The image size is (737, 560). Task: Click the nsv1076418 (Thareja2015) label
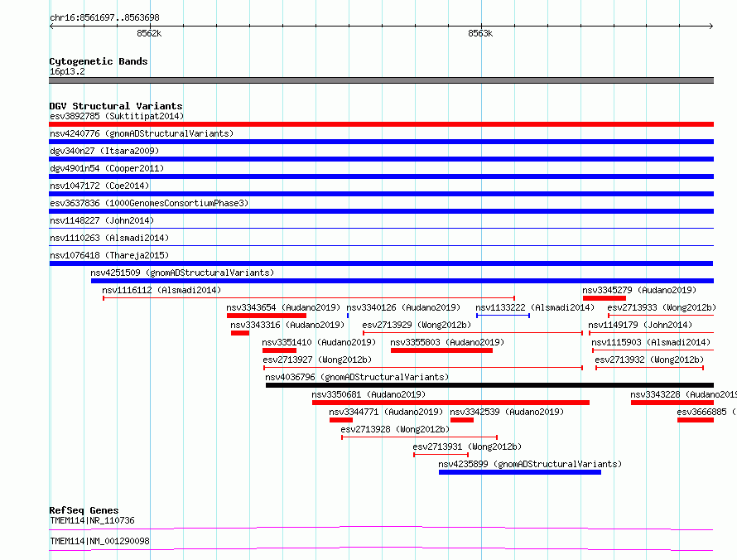pyautogui.click(x=109, y=255)
